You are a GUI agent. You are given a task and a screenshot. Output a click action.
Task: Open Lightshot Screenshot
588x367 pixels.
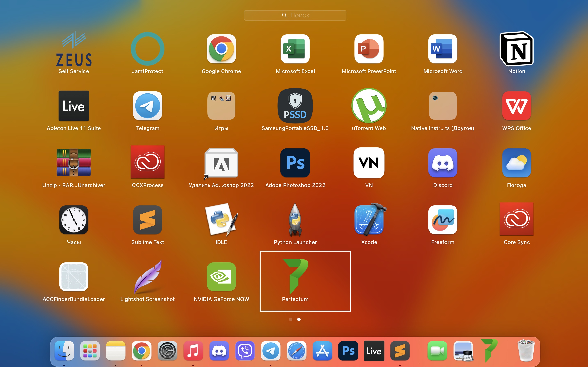(148, 277)
